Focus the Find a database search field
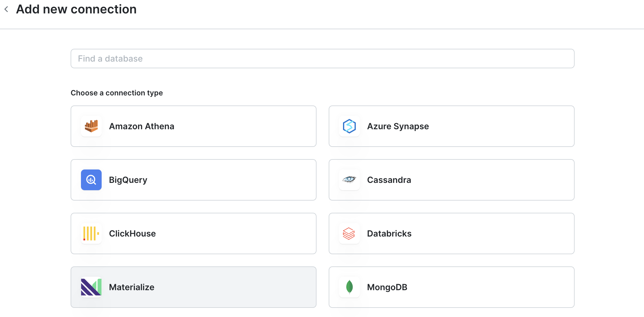Viewport: 644px width, 317px height. (x=322, y=59)
